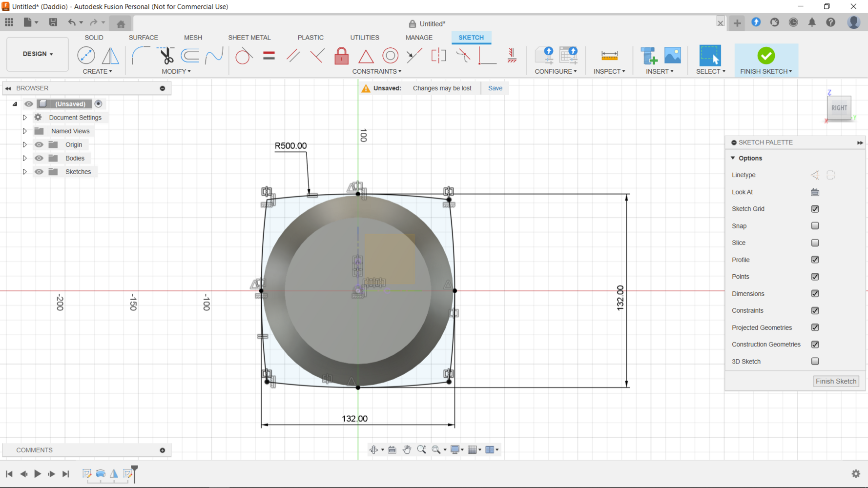Viewport: 868px width, 488px height.
Task: Apply the Equal constraint
Action: 269,56
